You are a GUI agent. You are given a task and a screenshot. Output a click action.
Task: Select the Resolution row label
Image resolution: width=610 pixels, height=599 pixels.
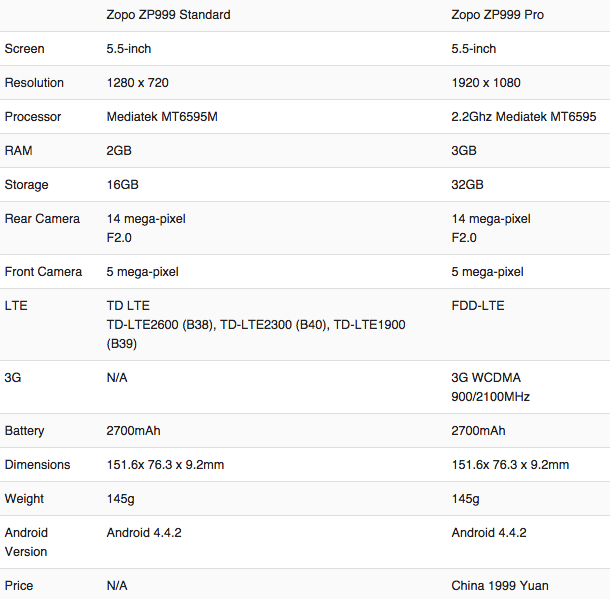coord(34,83)
